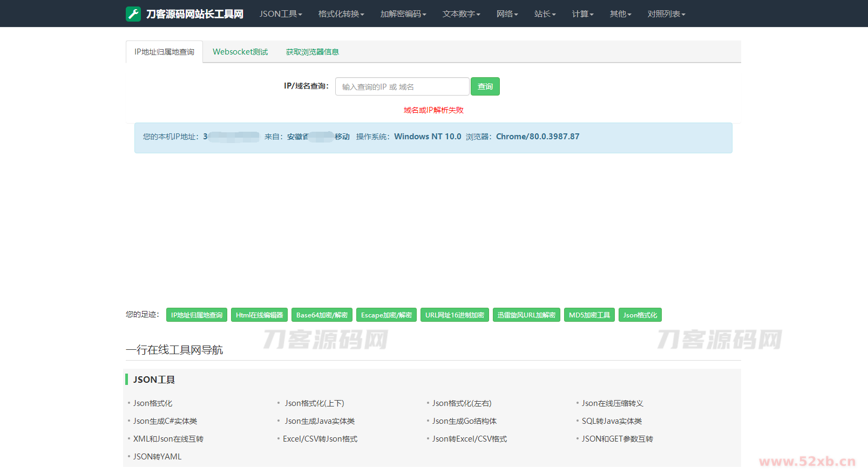Click the IP or domain input field
The width and height of the screenshot is (868, 474).
[402, 86]
